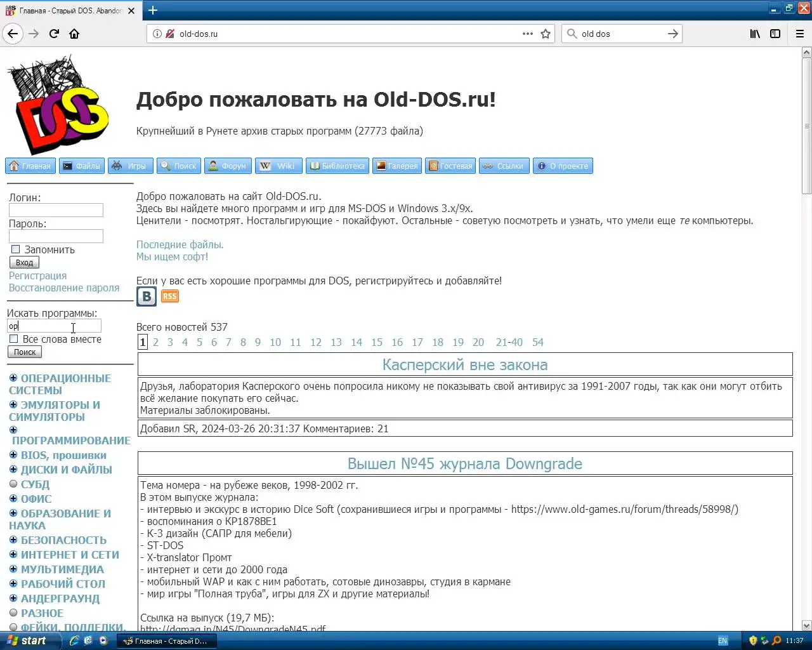Open the Файлы navigation button
812x650 pixels.
[82, 166]
